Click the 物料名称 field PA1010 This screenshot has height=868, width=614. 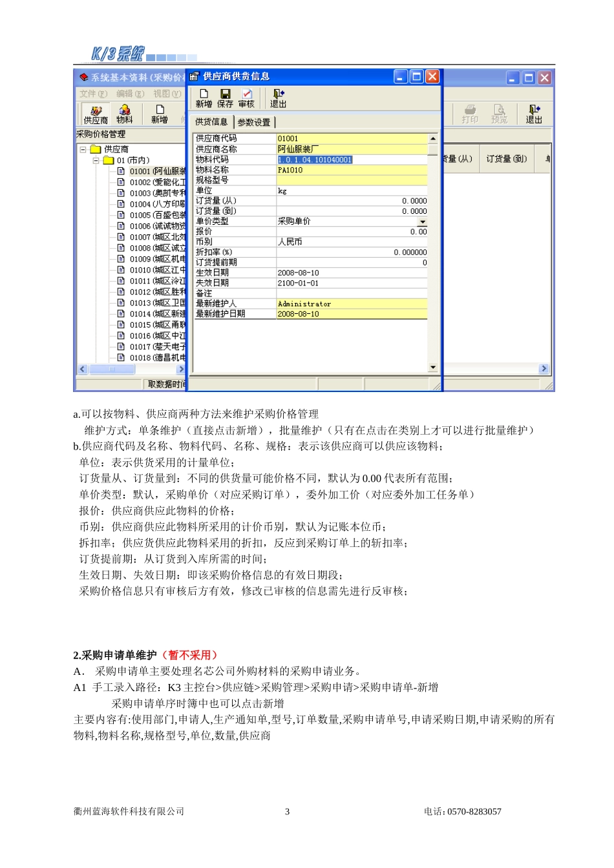[352, 170]
